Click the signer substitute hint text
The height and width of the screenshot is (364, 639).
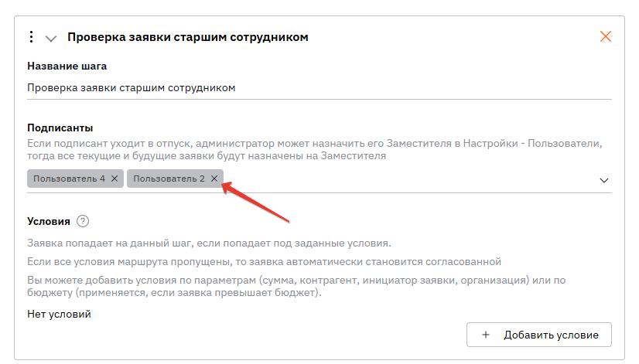point(309,150)
